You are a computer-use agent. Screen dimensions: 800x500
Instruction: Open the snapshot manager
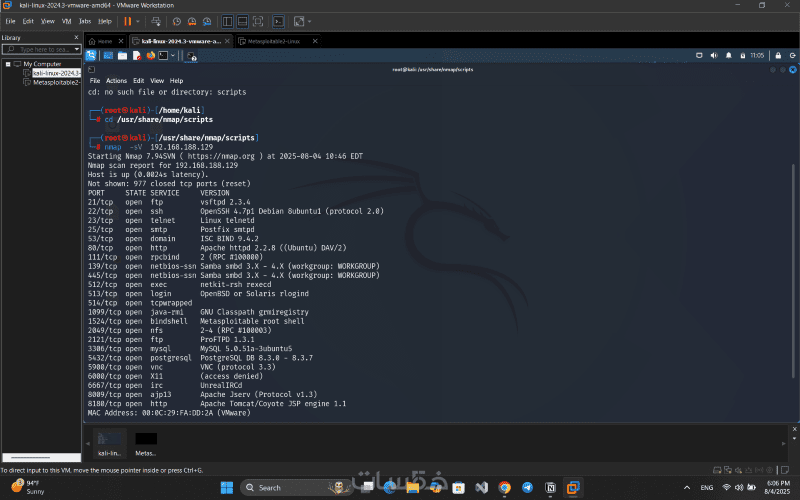207,21
